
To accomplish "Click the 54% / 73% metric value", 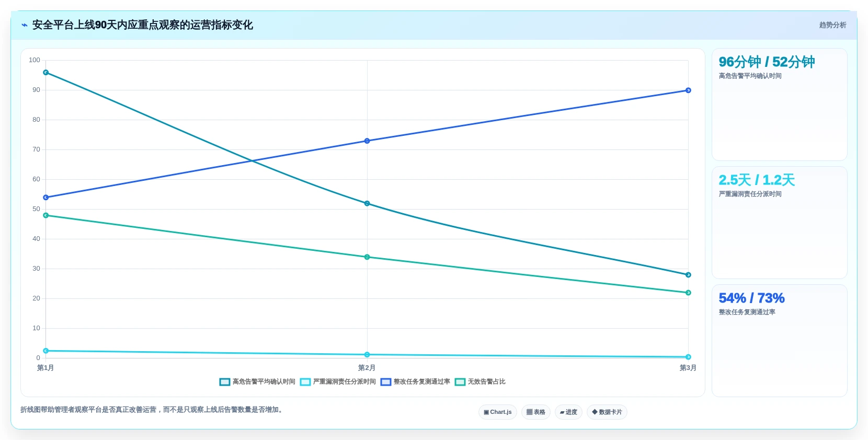I will [x=751, y=298].
